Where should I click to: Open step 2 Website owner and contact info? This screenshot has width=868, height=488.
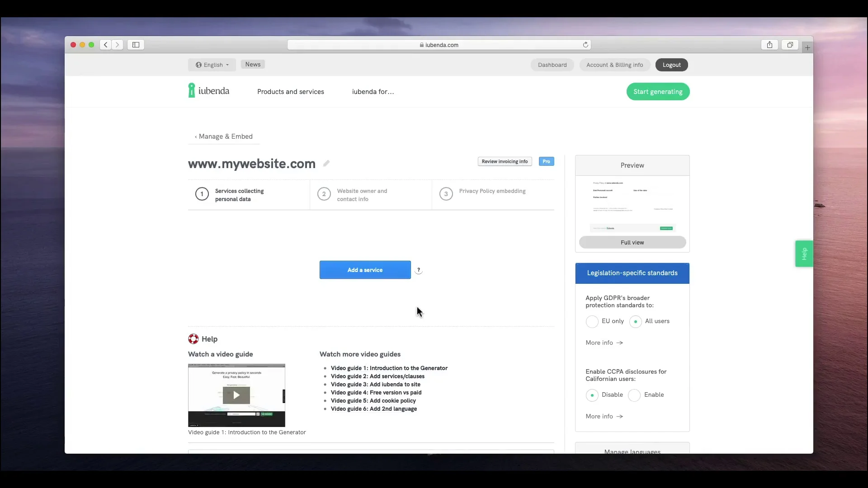(371, 195)
